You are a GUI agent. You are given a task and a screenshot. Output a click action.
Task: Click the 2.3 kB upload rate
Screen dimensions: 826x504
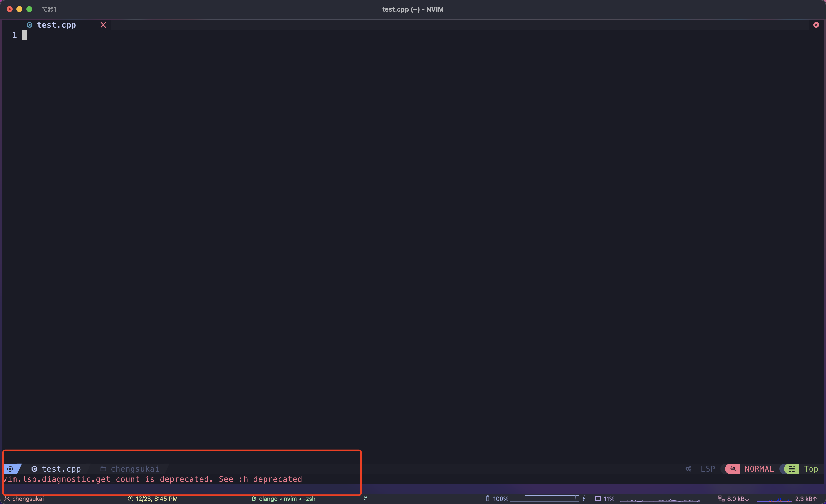(806, 499)
